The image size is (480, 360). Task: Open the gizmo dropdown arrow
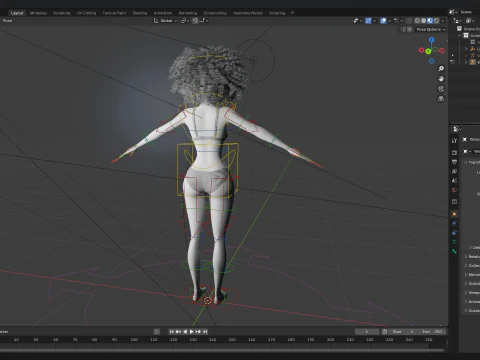[x=374, y=21]
